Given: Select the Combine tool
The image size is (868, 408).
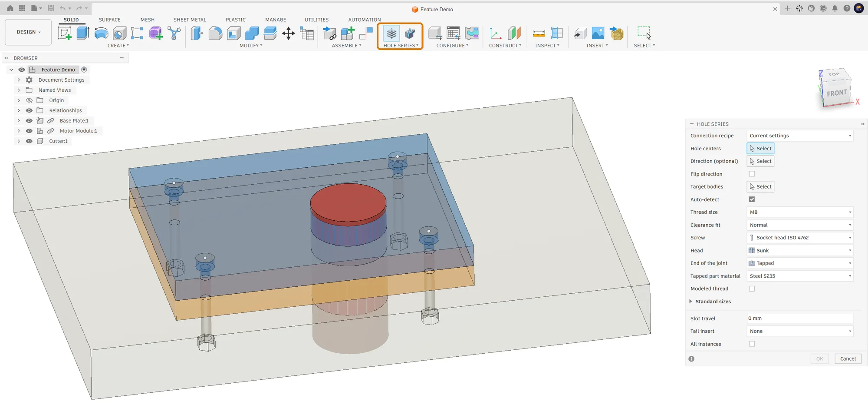Looking at the screenshot, I should [x=252, y=33].
